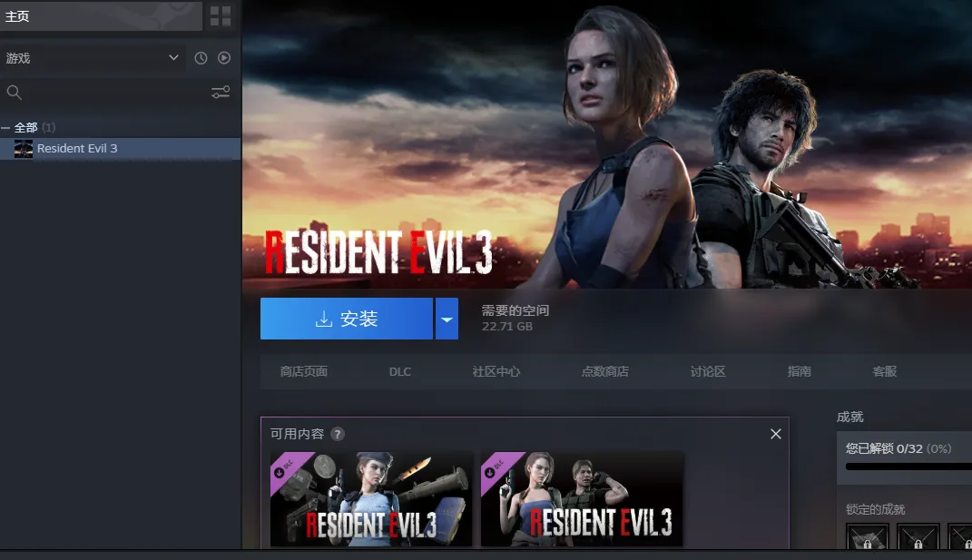The image size is (972, 560).
Task: Click the recent activity clock icon
Action: pyautogui.click(x=201, y=58)
